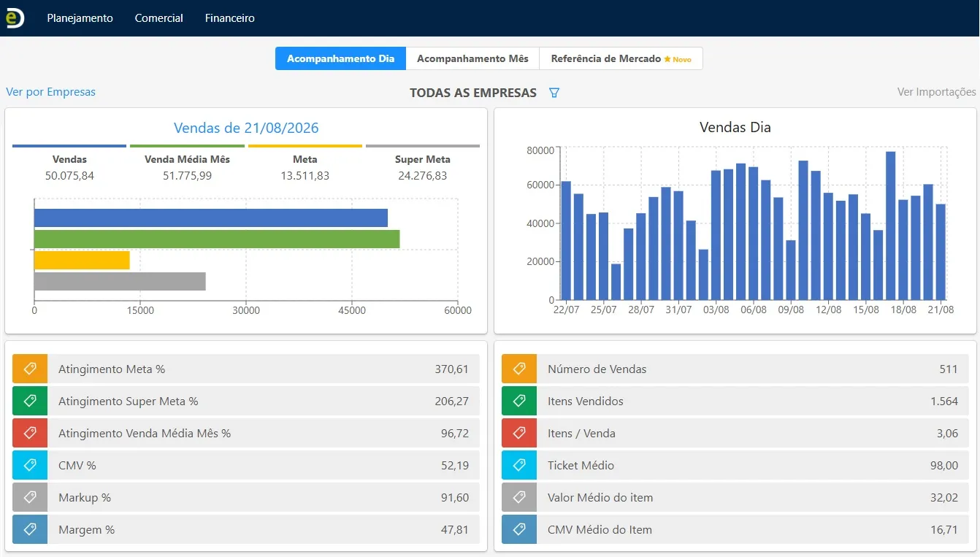Viewport: 980px width, 557px height.
Task: Click the blue Vendas bar in horizontal chart
Action: [211, 218]
